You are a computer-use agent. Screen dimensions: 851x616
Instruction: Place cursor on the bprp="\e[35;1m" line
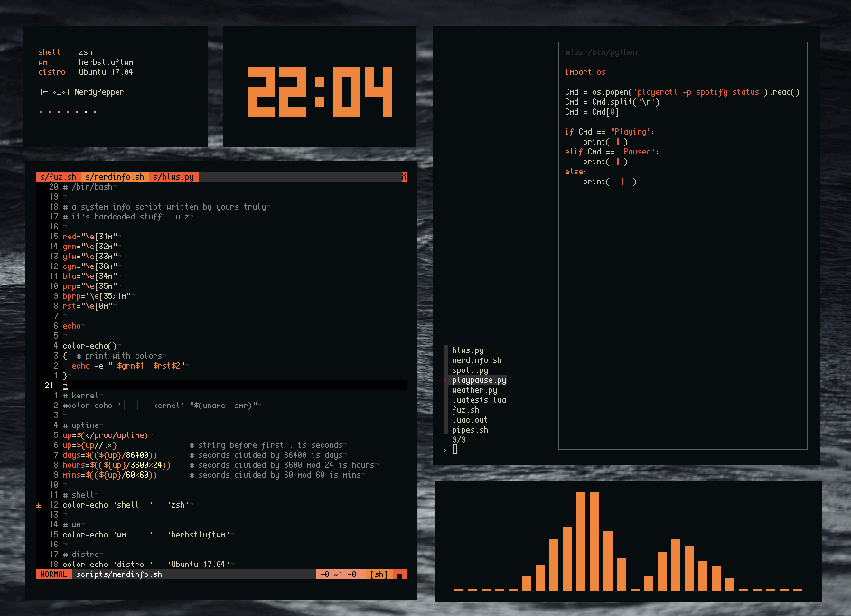[98, 296]
